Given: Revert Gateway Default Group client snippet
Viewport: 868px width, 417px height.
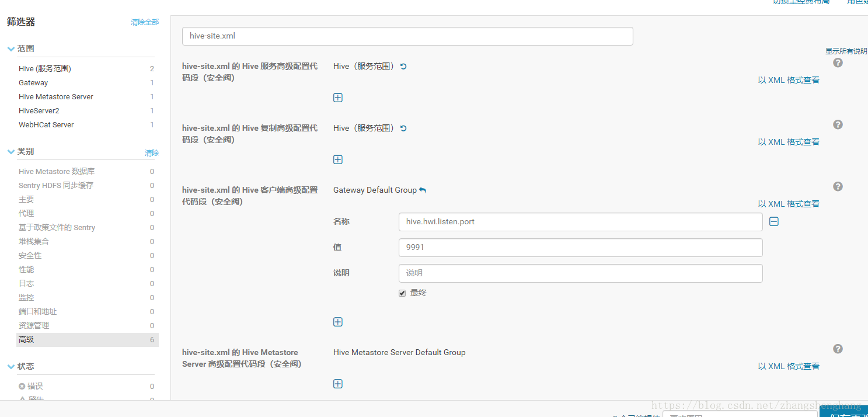Looking at the screenshot, I should pyautogui.click(x=423, y=190).
